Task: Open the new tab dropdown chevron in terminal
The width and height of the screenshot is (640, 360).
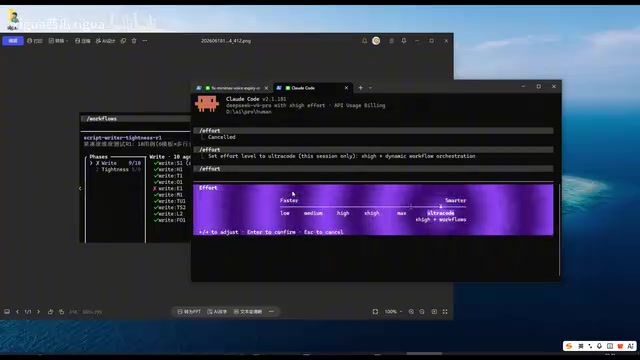Action: click(370, 88)
